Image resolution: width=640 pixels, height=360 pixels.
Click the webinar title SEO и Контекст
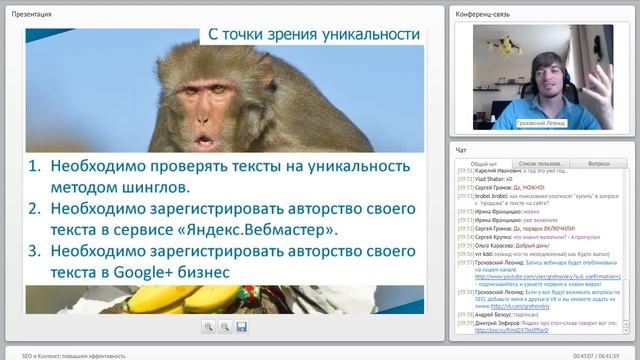coord(73,356)
